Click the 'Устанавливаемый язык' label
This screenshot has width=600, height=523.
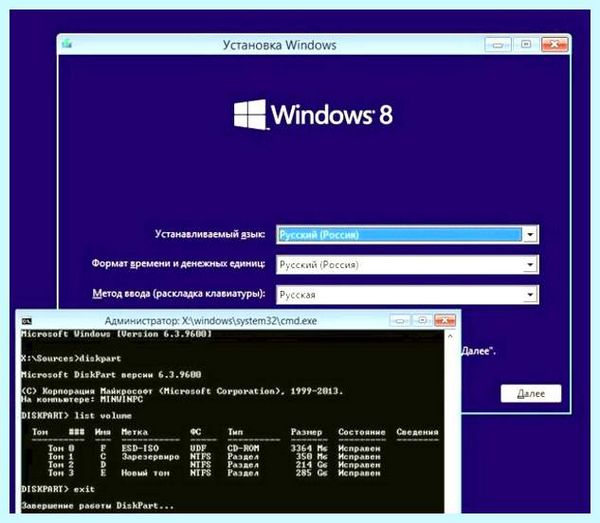click(210, 234)
